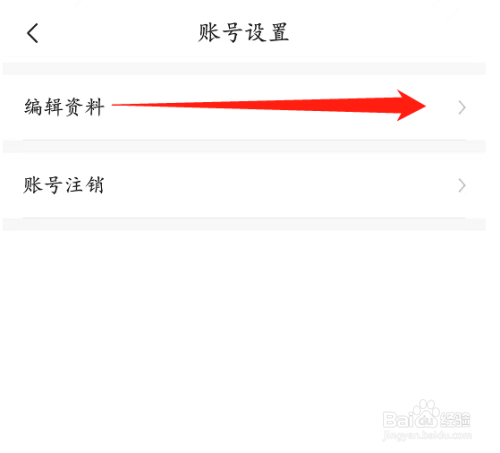Click the gray divider below 账号注销
The image size is (500, 453).
click(244, 224)
